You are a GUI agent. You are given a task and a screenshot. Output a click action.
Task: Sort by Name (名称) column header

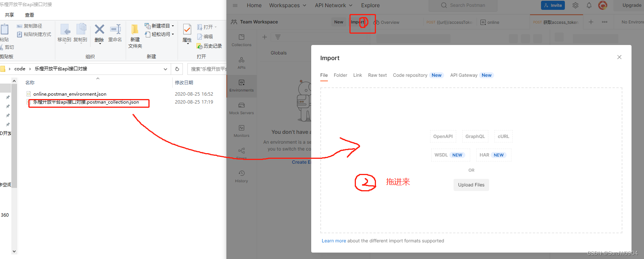coord(30,82)
